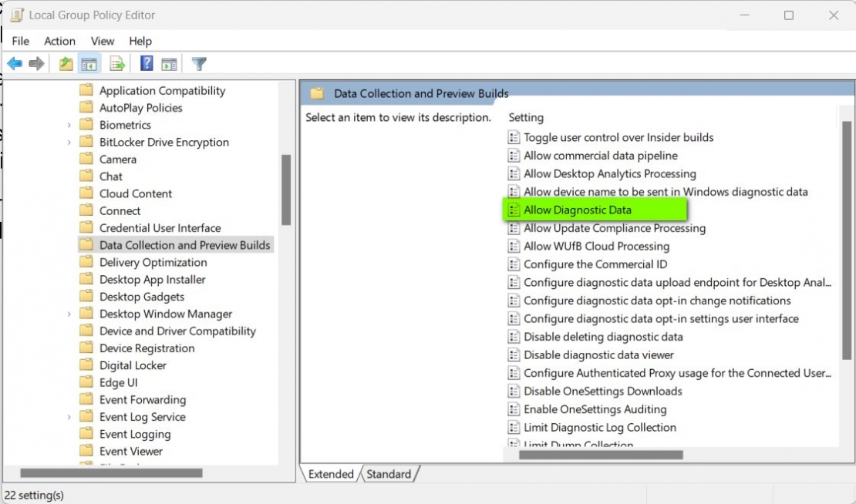
Task: Toggle the Show/Hide Action Pane icon
Action: 170,63
